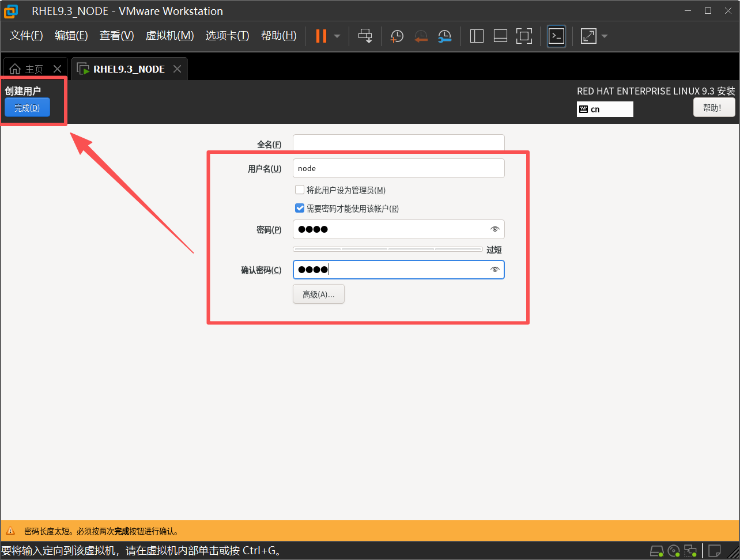Click the 确认密码(C) field

[x=399, y=270]
